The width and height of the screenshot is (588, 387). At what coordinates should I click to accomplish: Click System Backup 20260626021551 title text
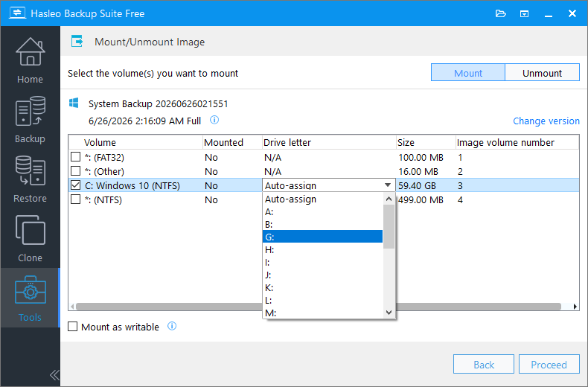tap(159, 104)
